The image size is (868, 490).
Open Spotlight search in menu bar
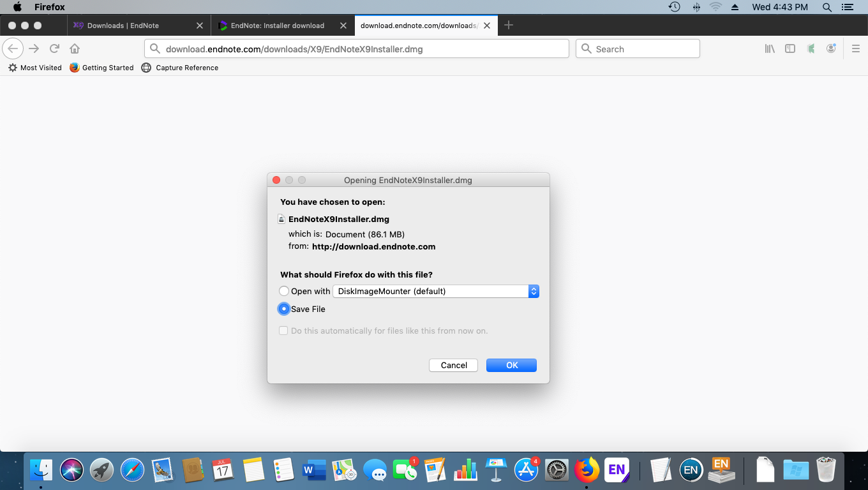[x=827, y=7]
